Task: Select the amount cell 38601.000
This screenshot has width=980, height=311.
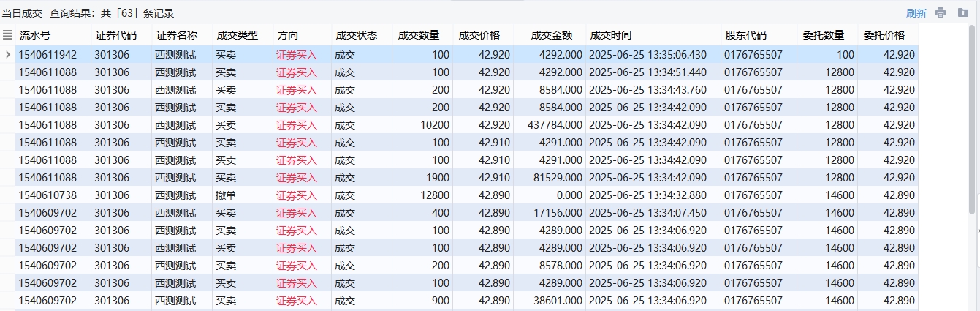Action: [558, 301]
